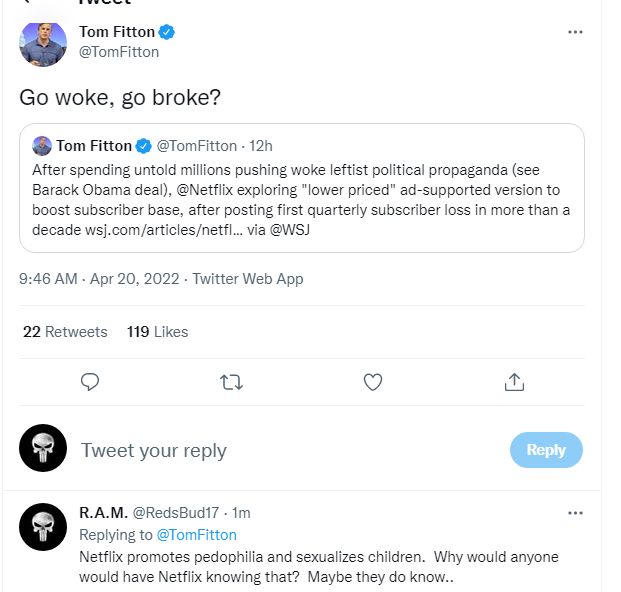Click the share upload icon
Image resolution: width=621 pixels, height=592 pixels.
[x=514, y=381]
